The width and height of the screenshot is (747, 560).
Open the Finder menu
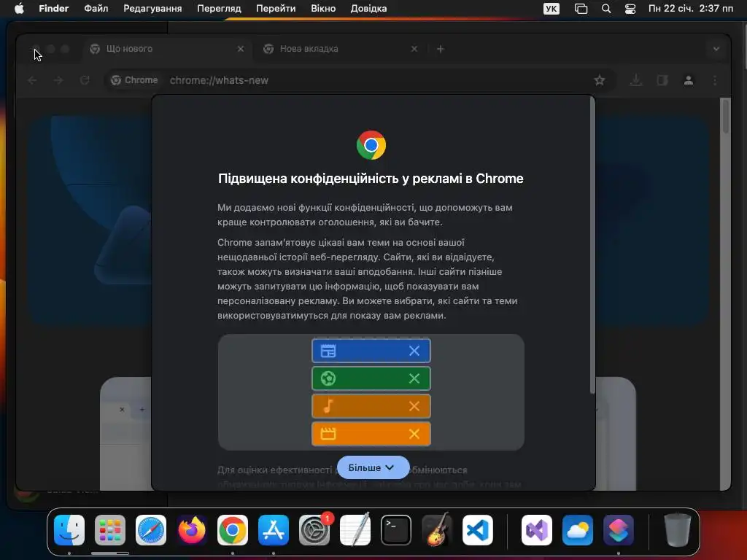pyautogui.click(x=53, y=9)
